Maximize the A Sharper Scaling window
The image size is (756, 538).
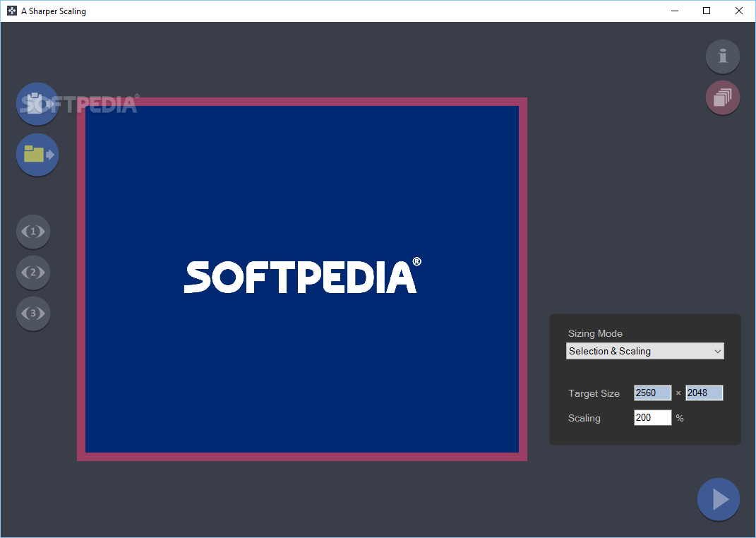(707, 11)
